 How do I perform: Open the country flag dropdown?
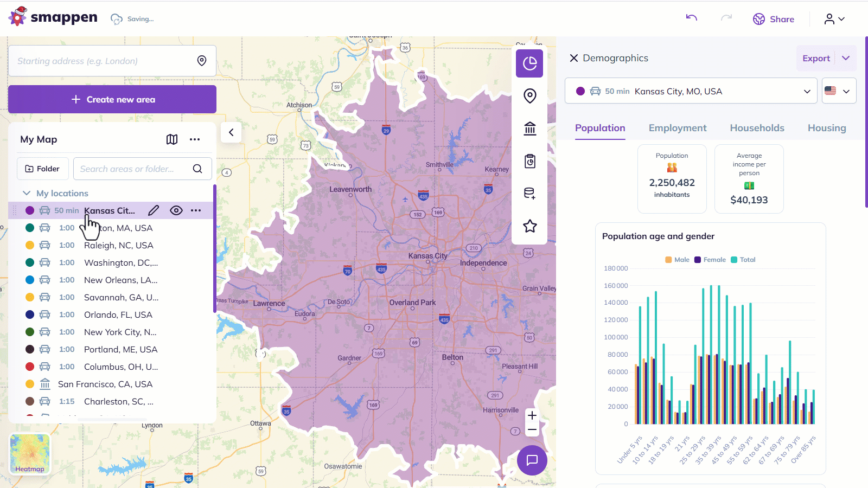pyautogui.click(x=839, y=91)
